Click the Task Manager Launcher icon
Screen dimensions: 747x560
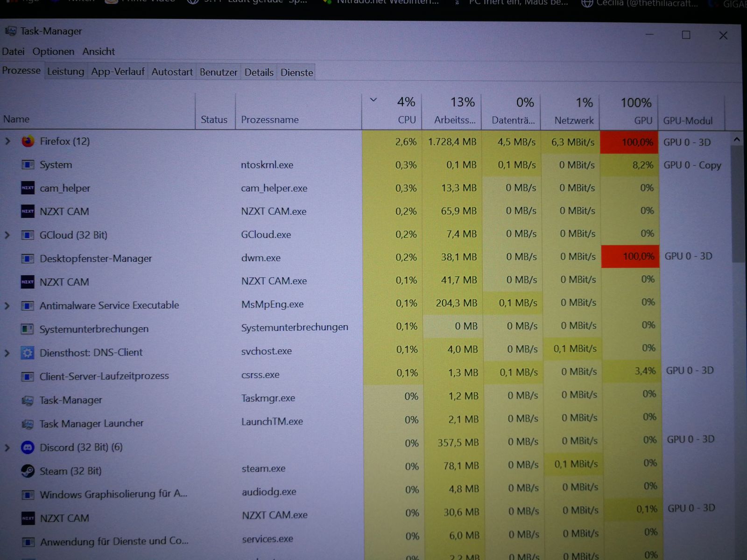(28, 424)
